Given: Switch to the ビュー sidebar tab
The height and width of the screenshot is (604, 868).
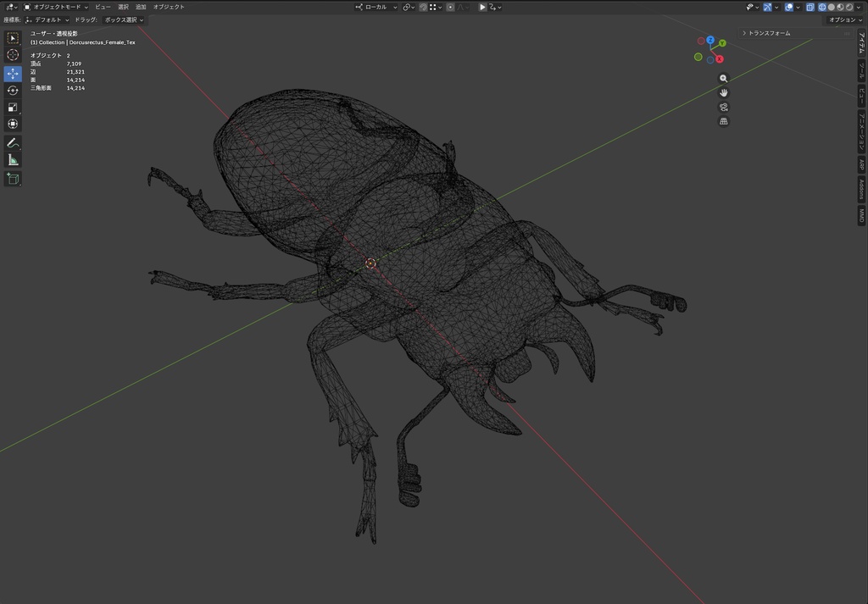Looking at the screenshot, I should pyautogui.click(x=861, y=95).
